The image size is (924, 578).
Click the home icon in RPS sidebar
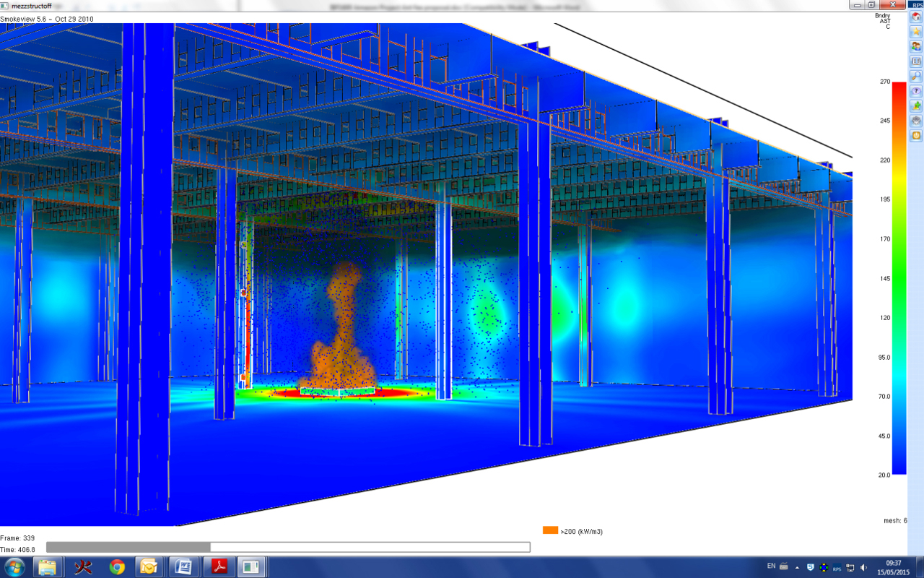pyautogui.click(x=916, y=17)
